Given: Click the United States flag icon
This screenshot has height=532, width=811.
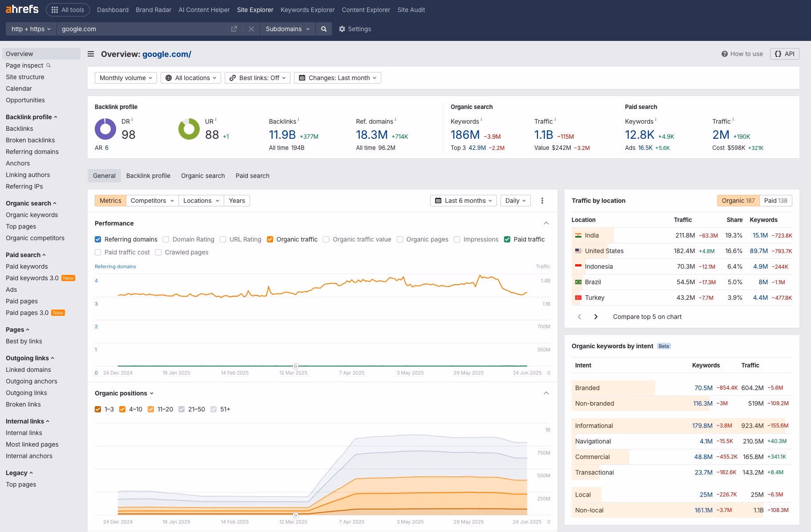Looking at the screenshot, I should click(578, 251).
